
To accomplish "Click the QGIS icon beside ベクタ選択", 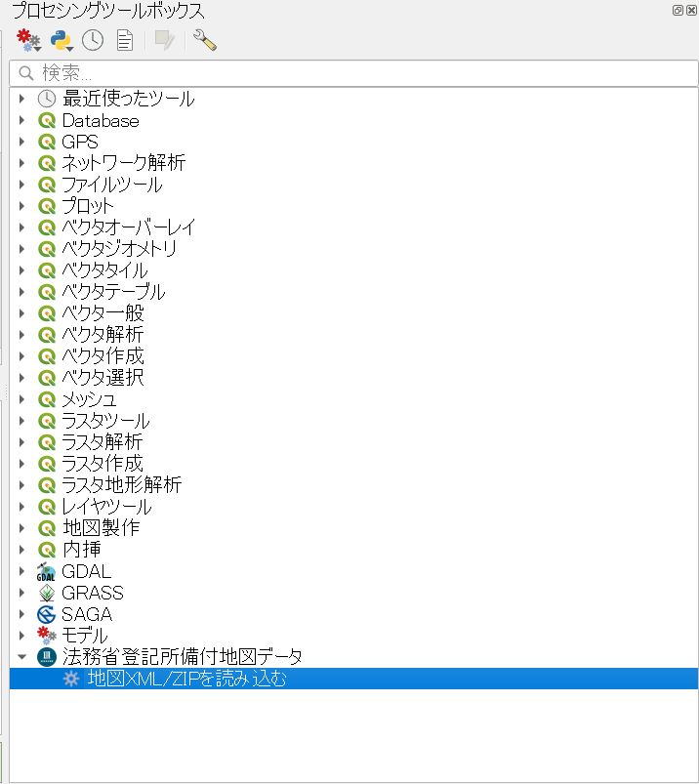I will (47, 378).
